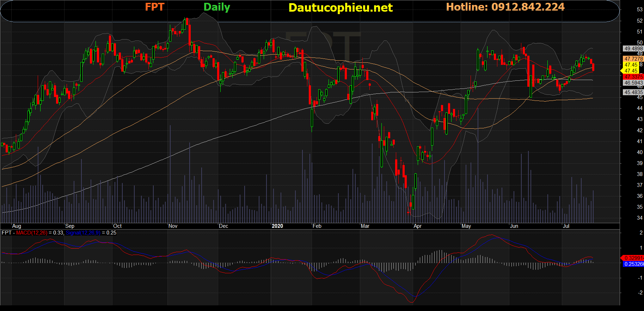The image size is (644, 311).
Task: Click the blue 0.253326 signal value tag
Action: [x=634, y=264]
